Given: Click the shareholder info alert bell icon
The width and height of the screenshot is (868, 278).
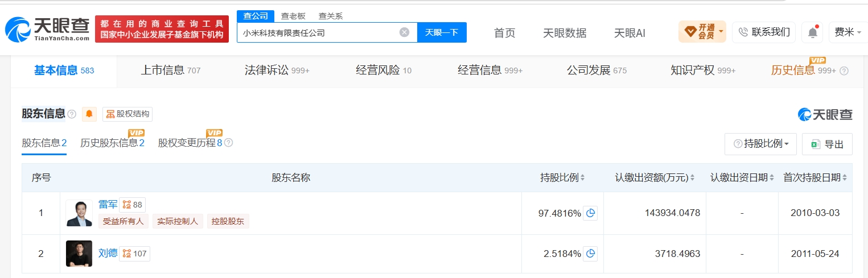Looking at the screenshot, I should point(89,114).
